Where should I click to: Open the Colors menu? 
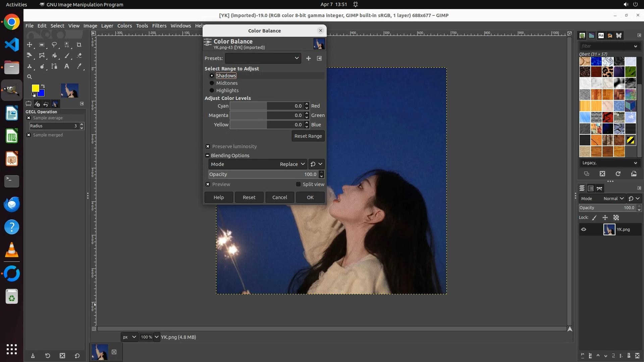point(124,26)
